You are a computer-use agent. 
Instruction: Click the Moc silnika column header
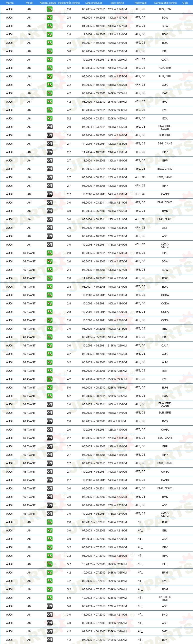(x=117, y=3)
